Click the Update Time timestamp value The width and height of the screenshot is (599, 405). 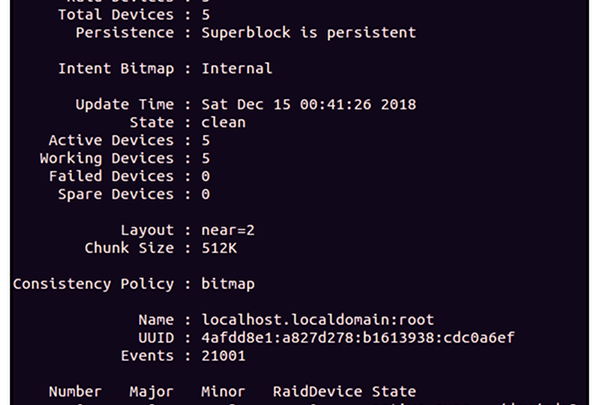(309, 104)
